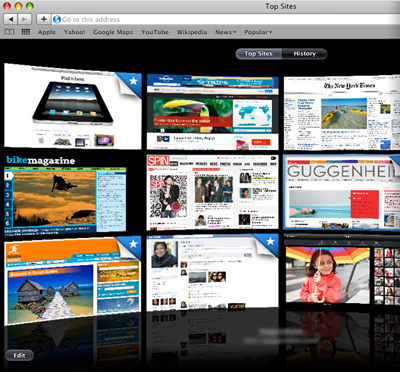400x372 pixels.
Task: Click the Back navigation arrow
Action: click(x=11, y=19)
